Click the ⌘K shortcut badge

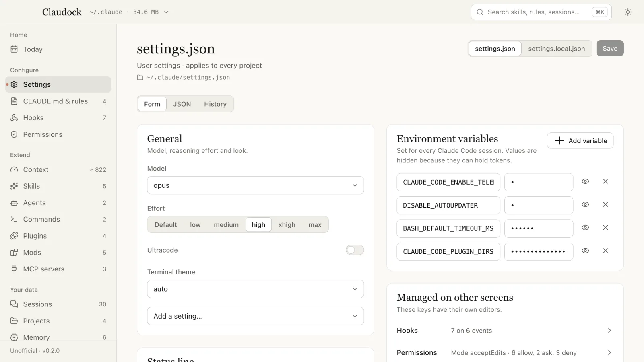[x=600, y=12]
